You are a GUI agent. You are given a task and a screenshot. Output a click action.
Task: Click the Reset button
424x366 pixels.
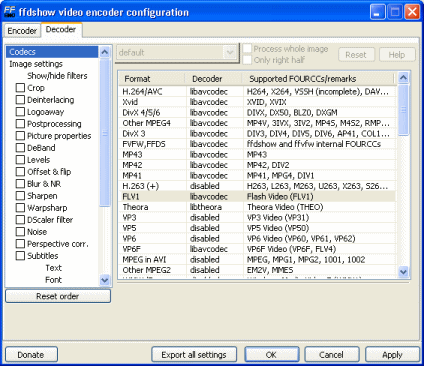pyautogui.click(x=356, y=55)
